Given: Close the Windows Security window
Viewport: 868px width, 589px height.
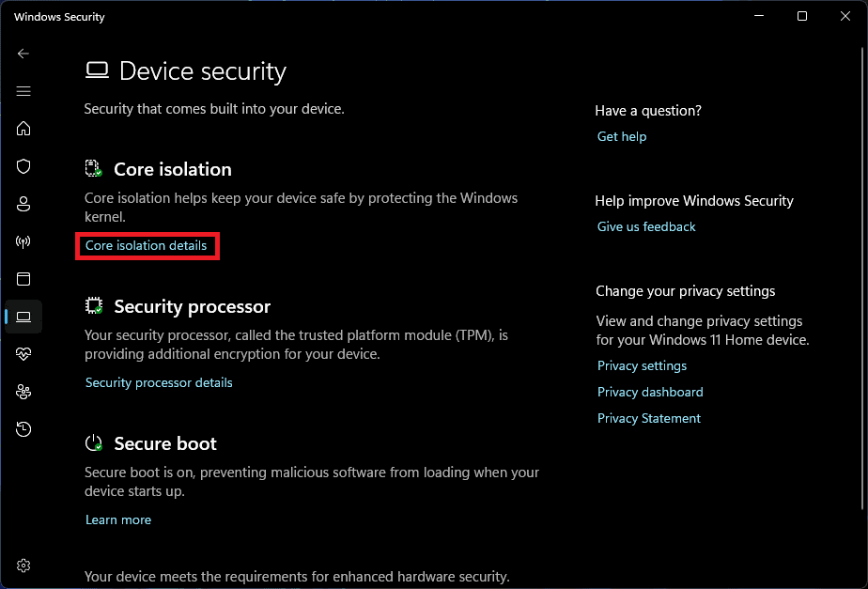Looking at the screenshot, I should point(845,17).
